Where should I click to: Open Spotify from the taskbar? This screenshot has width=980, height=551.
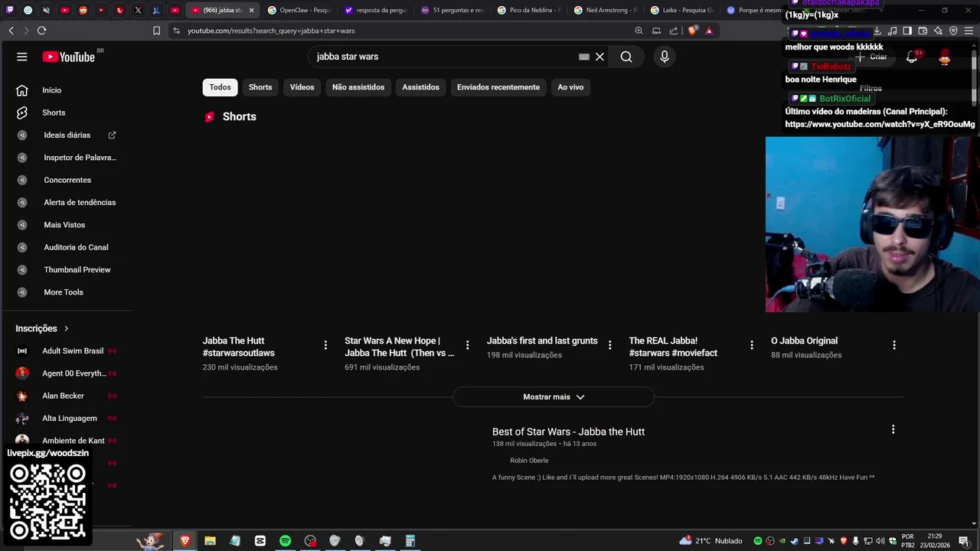click(285, 541)
